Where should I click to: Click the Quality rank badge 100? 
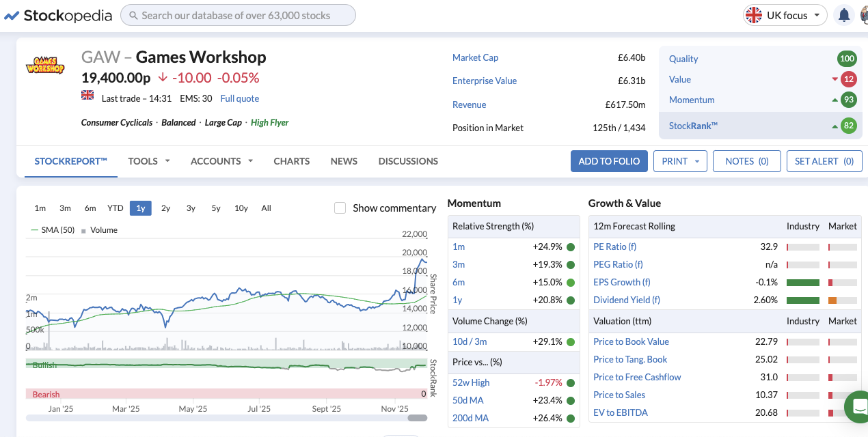pyautogui.click(x=847, y=59)
